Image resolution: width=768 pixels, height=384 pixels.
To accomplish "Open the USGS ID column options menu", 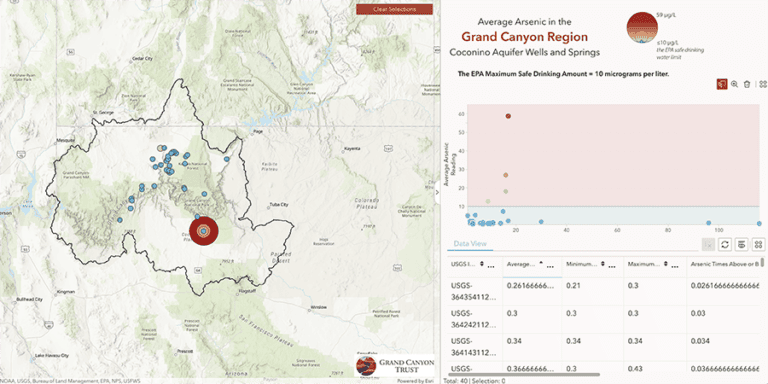I will [x=491, y=265].
